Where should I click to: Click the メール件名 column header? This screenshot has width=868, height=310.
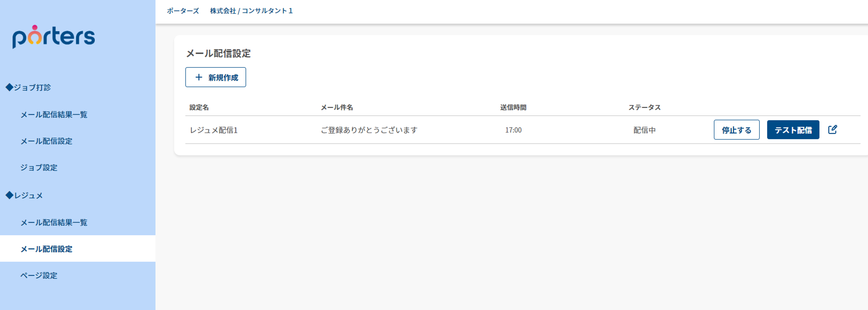(337, 107)
